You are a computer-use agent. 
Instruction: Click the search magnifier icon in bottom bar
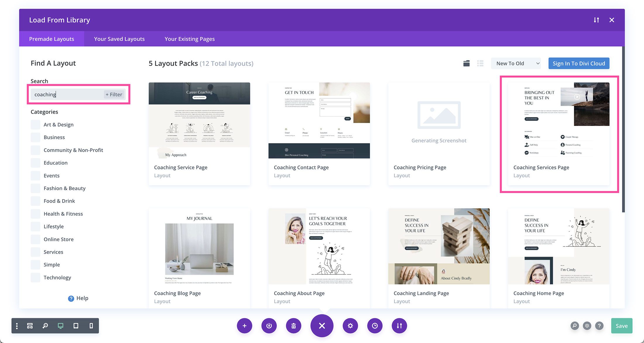click(x=45, y=325)
